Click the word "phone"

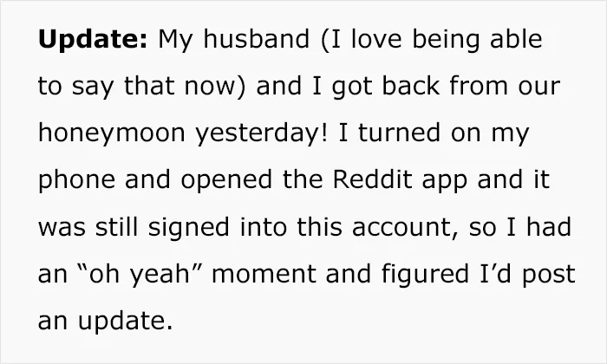[x=76, y=181]
